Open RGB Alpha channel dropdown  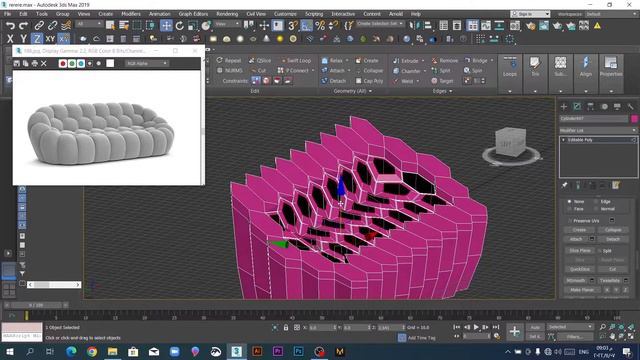pyautogui.click(x=146, y=63)
